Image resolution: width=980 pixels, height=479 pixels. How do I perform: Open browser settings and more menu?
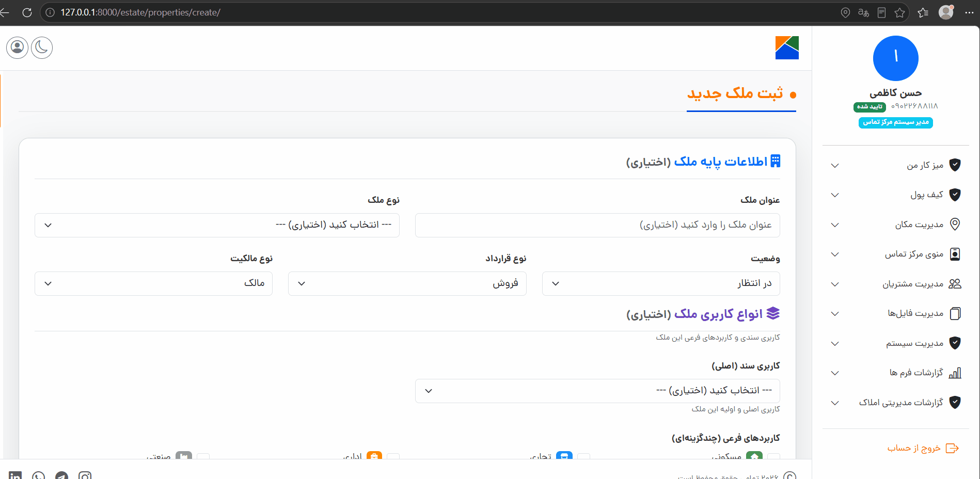tap(969, 12)
